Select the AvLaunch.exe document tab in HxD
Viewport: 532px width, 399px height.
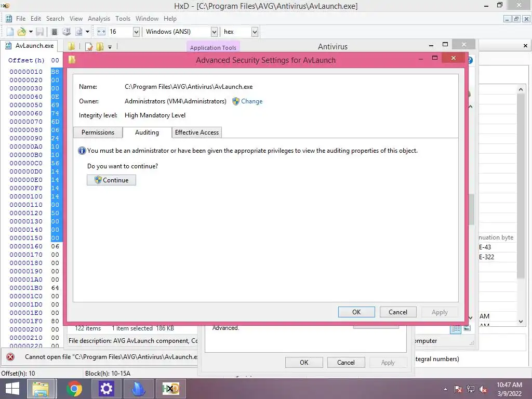30,46
